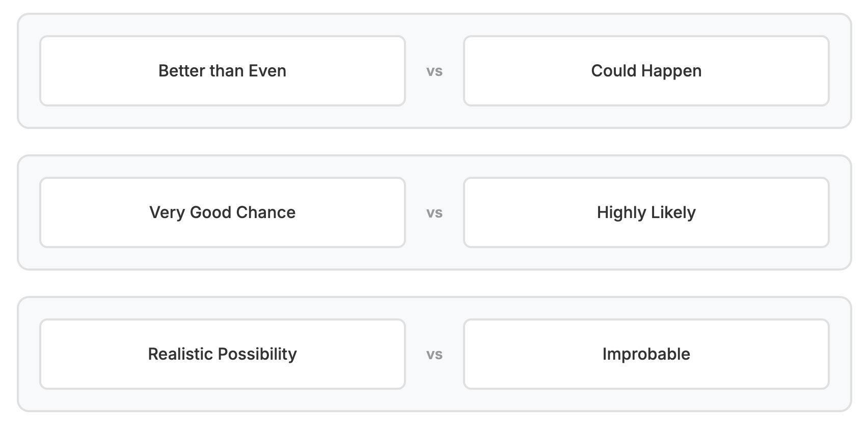The image size is (868, 430).
Task: Click the "vs" label between Realistic Possibility and Improbable
Action: [x=435, y=355]
